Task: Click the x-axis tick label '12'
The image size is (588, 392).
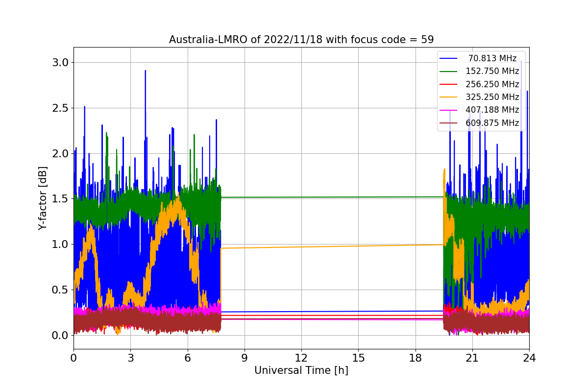Action: 301,358
